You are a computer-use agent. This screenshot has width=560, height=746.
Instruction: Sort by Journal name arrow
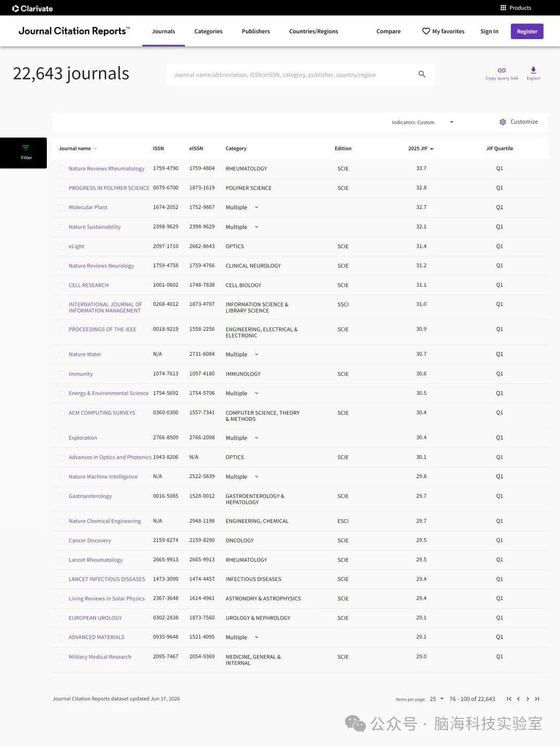click(x=95, y=149)
